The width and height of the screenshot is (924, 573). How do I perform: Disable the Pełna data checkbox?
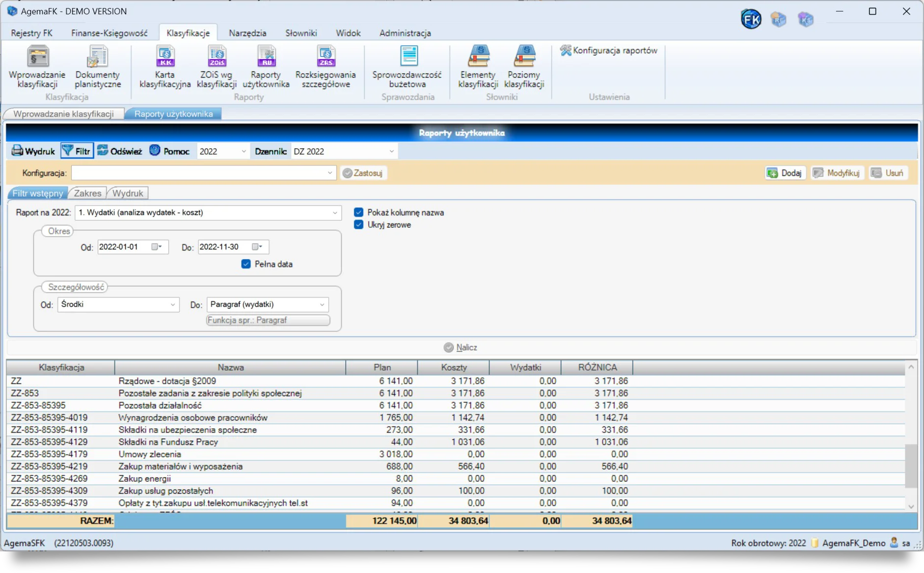(x=246, y=264)
